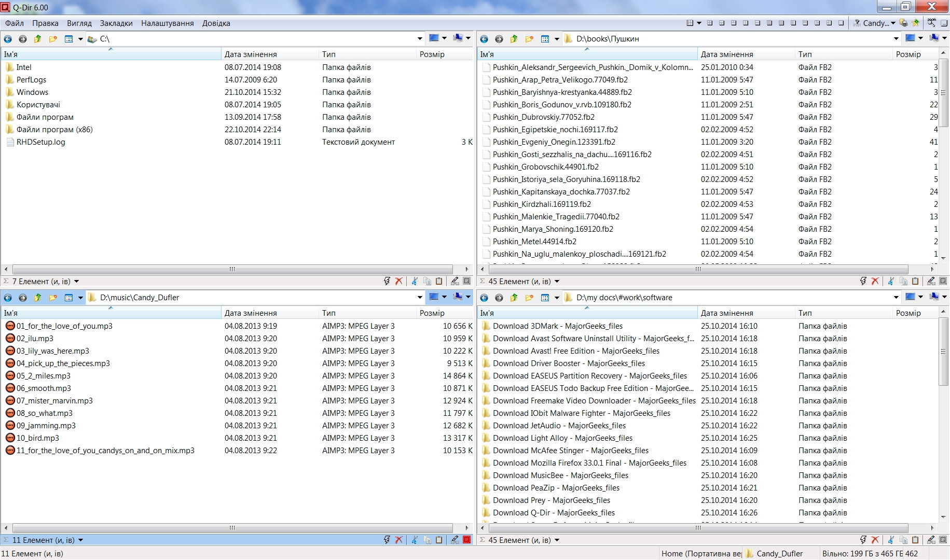950x560 pixels.
Task: Sort C:\ pane by Дата змінення column
Action: tap(270, 54)
